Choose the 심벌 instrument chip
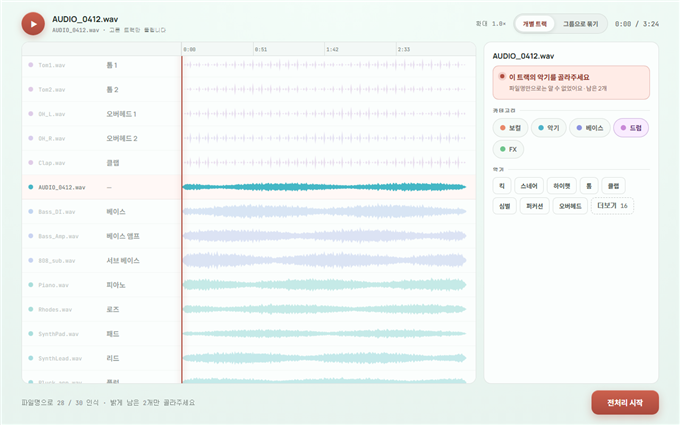 (504, 206)
